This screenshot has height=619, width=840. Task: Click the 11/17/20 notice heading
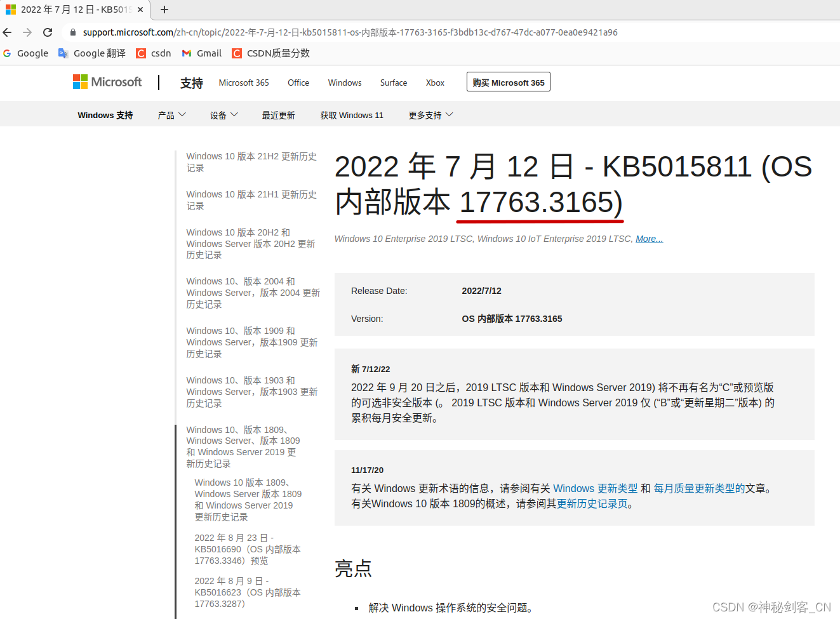point(367,470)
